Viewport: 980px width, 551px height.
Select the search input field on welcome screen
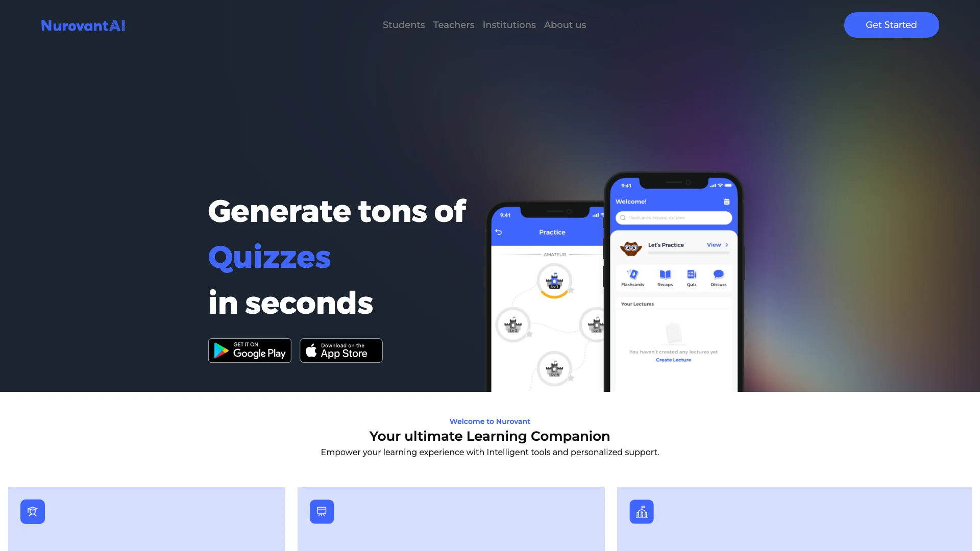click(673, 217)
